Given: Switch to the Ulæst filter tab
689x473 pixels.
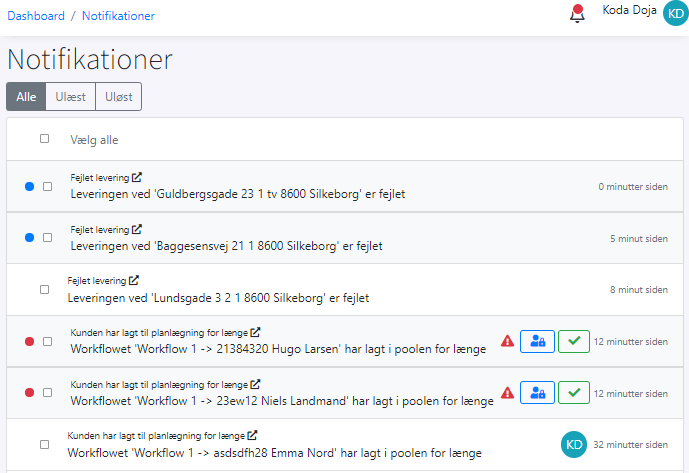Looking at the screenshot, I should coord(70,97).
